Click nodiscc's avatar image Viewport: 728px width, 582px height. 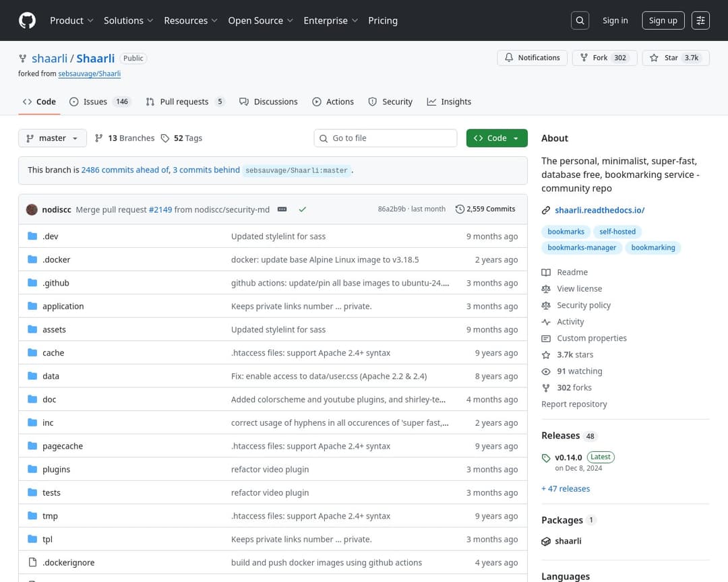tap(32, 209)
